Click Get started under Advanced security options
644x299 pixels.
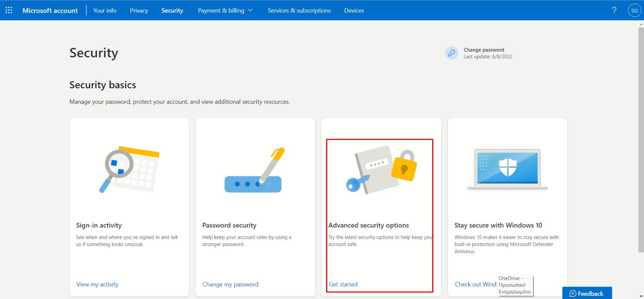coord(343,284)
